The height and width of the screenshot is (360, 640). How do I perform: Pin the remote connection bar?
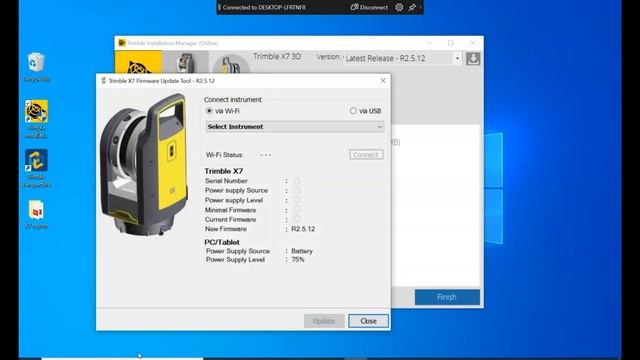click(x=412, y=7)
